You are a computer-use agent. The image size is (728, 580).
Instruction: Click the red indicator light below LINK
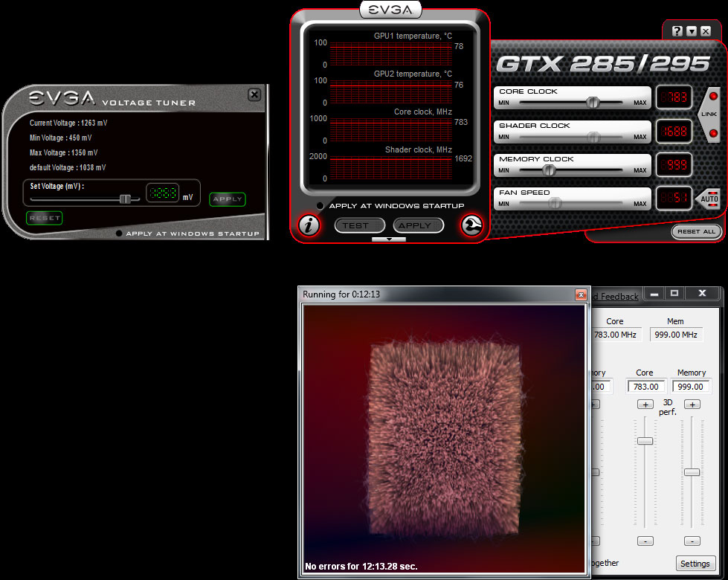coord(713,132)
